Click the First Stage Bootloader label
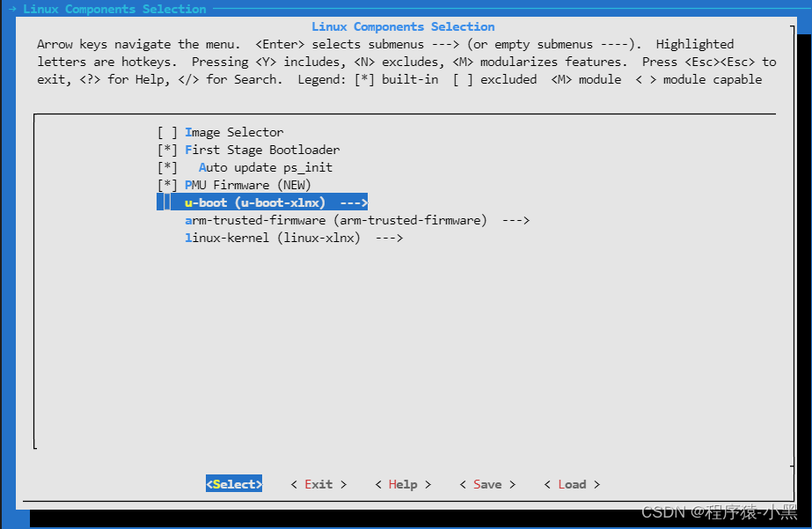 tap(262, 151)
